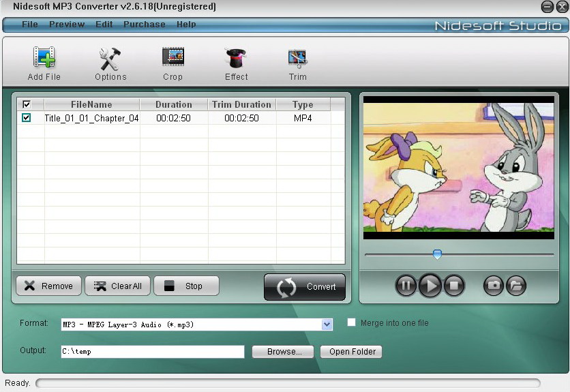Uncheck the Title_01_01_Chapter_04 file checkbox
The width and height of the screenshot is (570, 392).
pos(26,117)
